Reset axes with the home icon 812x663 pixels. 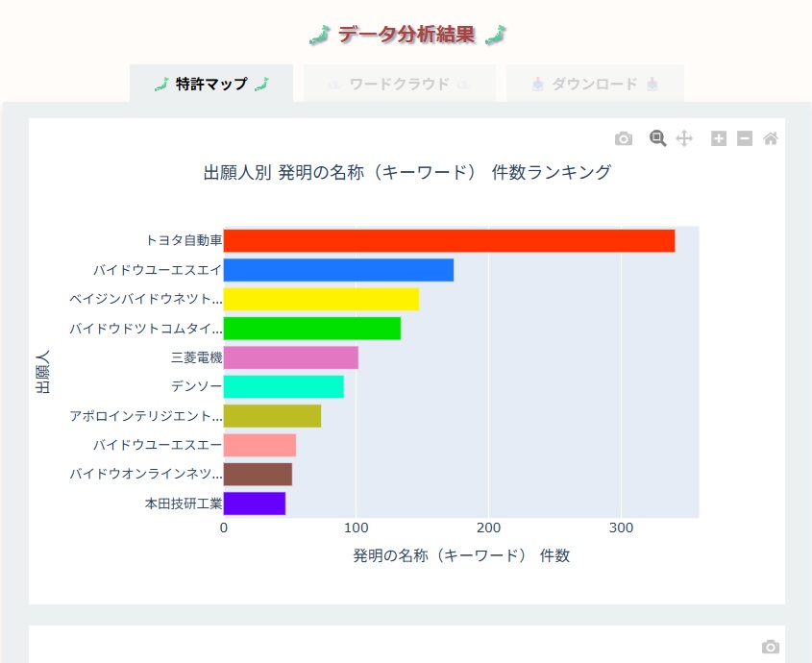pyautogui.click(x=770, y=138)
